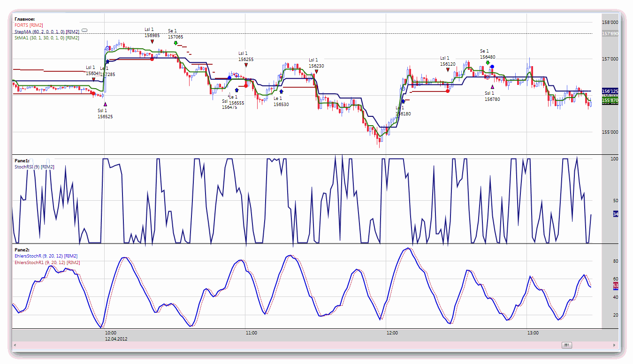Click the 12:00 time axis label
633x364 pixels.
click(x=392, y=333)
